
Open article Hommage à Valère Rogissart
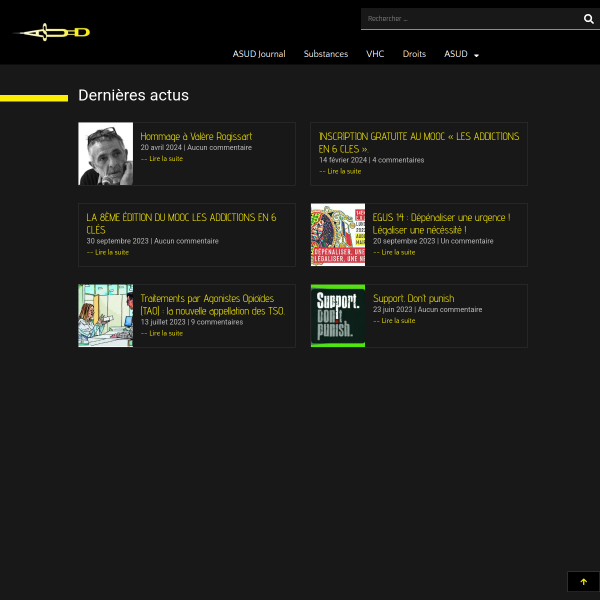[196, 136]
